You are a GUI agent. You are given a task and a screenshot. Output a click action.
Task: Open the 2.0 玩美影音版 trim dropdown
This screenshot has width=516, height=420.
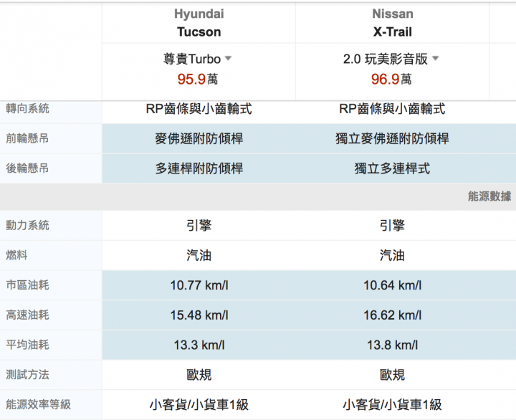point(391,59)
